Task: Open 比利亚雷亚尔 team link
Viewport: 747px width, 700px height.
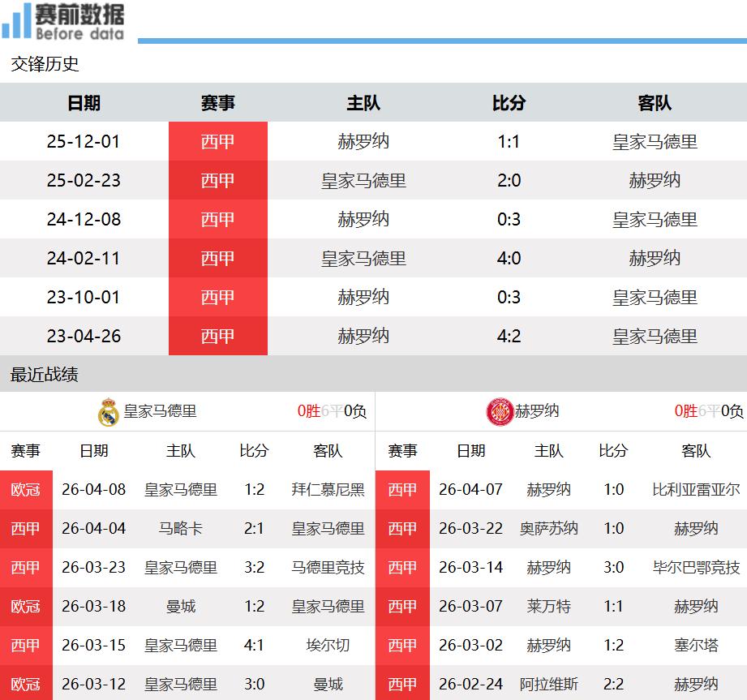Action: click(696, 490)
